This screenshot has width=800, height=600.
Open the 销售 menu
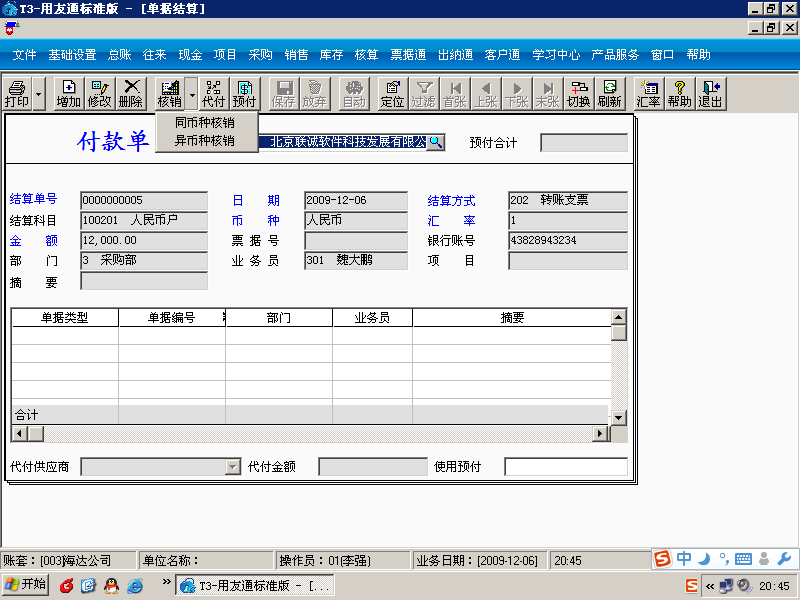click(x=296, y=55)
